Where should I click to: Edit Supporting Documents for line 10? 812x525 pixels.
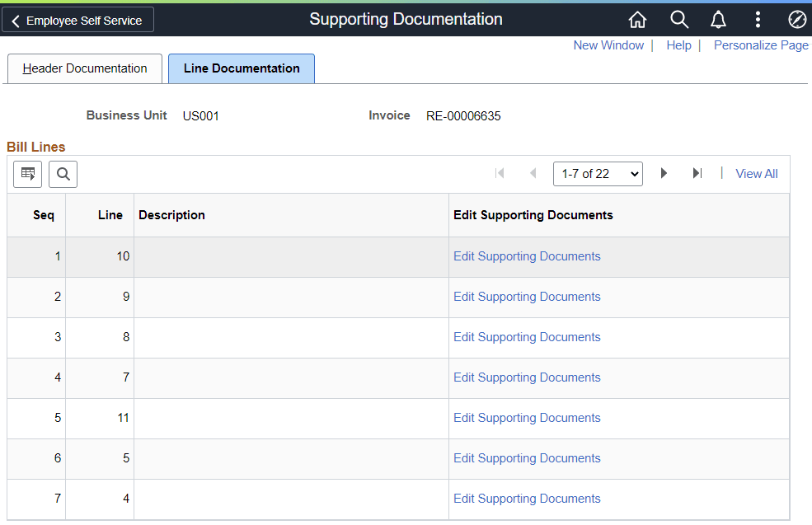(526, 255)
